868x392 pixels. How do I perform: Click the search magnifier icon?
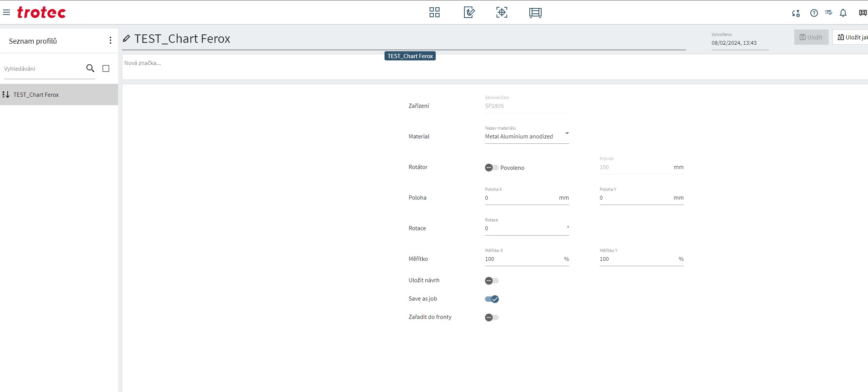[x=90, y=68]
